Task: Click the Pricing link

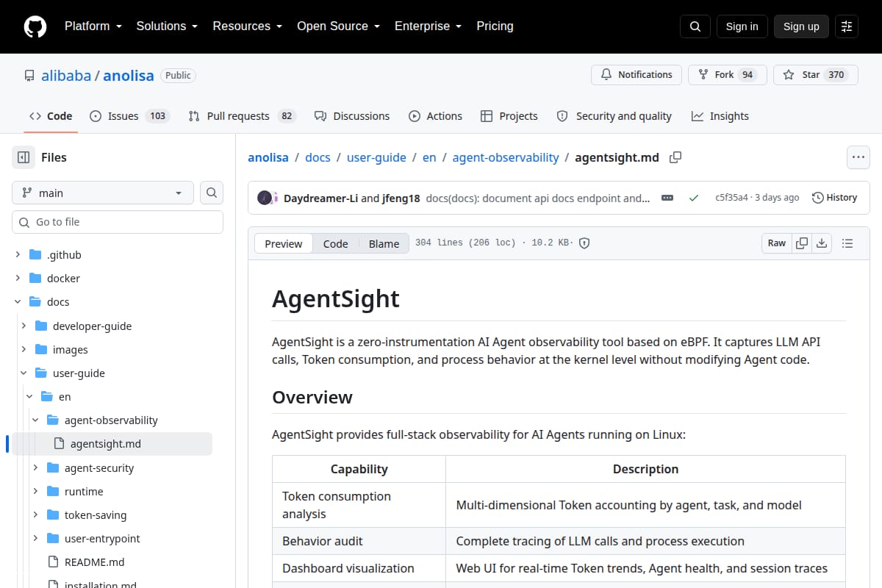Action: pos(495,26)
